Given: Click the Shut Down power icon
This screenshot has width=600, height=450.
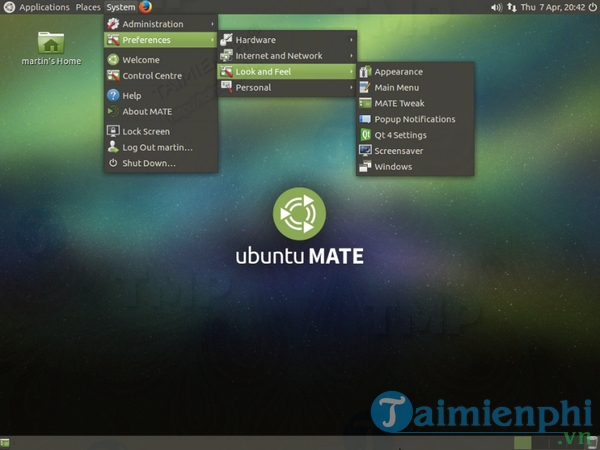Looking at the screenshot, I should click(x=113, y=163).
